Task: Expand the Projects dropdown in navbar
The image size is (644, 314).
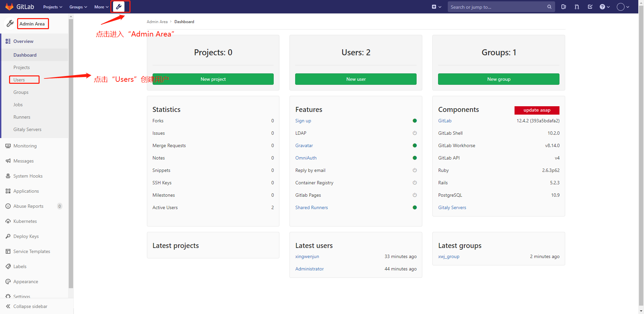Action: 53,7
